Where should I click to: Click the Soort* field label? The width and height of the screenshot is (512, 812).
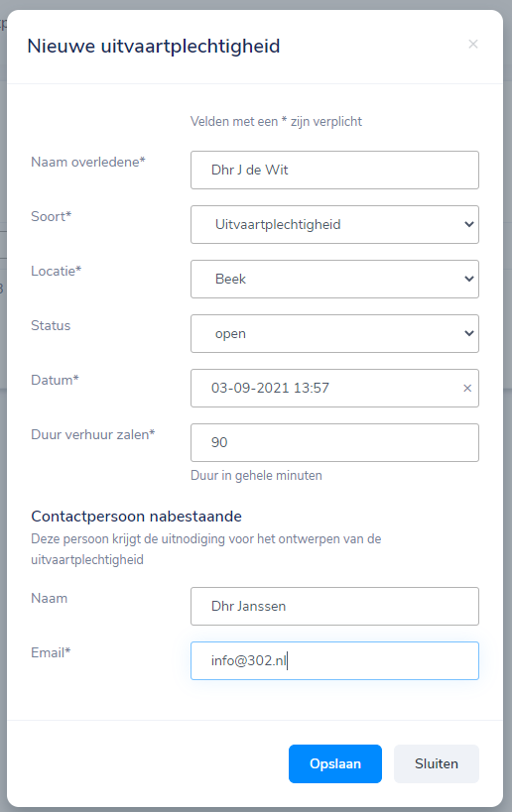coord(52,216)
